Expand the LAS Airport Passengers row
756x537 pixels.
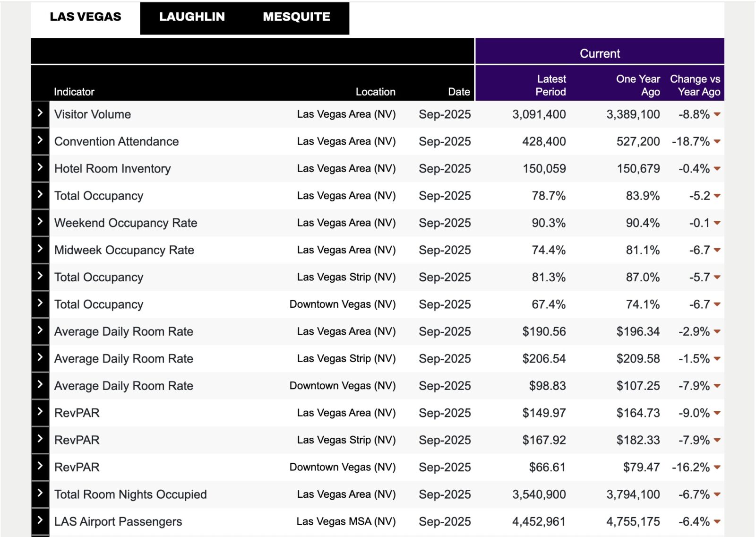tap(40, 520)
